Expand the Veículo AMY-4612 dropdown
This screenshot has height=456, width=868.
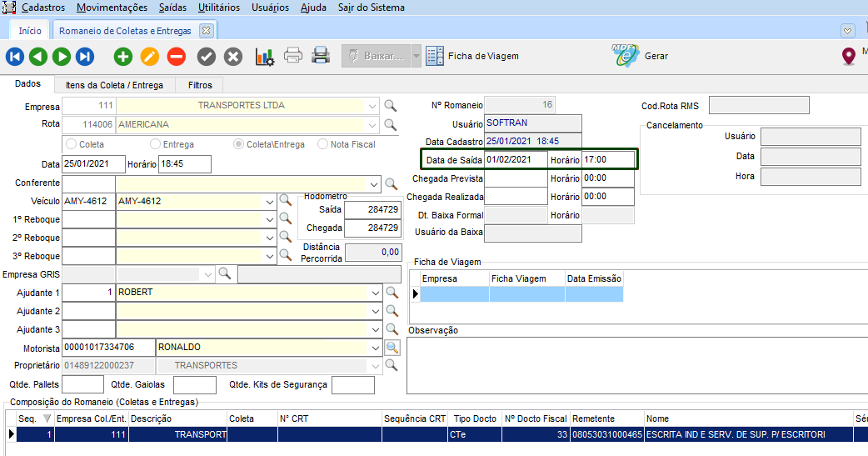[x=269, y=201]
